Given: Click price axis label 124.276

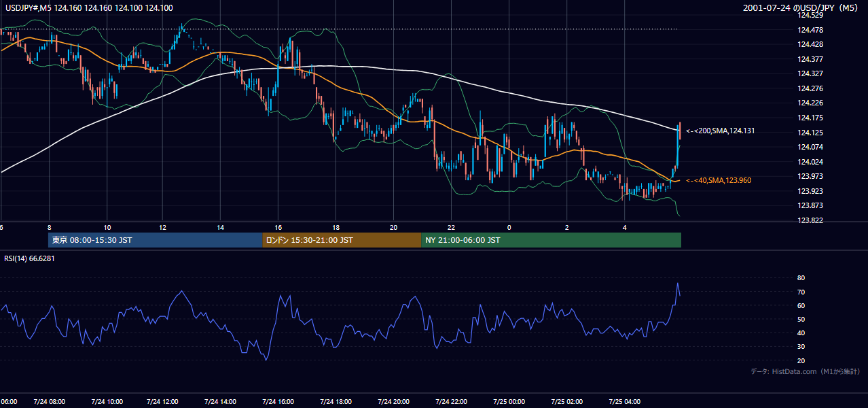Looking at the screenshot, I should [811, 88].
